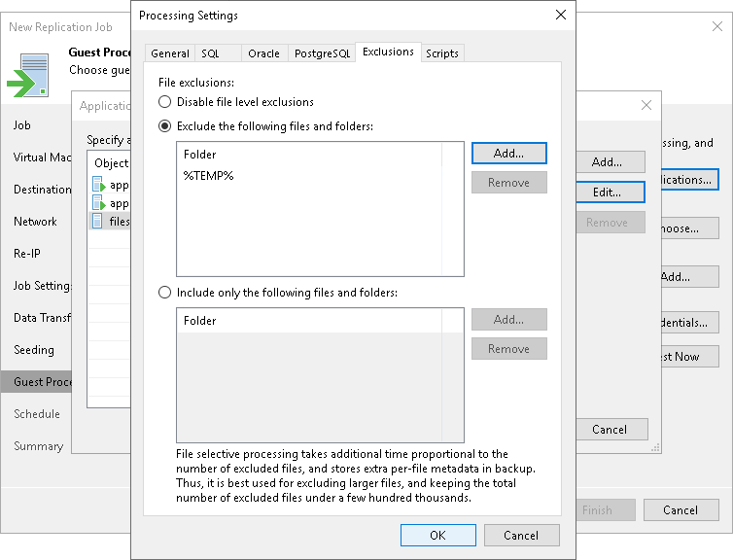Switch to the SQL tab
733x560 pixels.
[218, 53]
